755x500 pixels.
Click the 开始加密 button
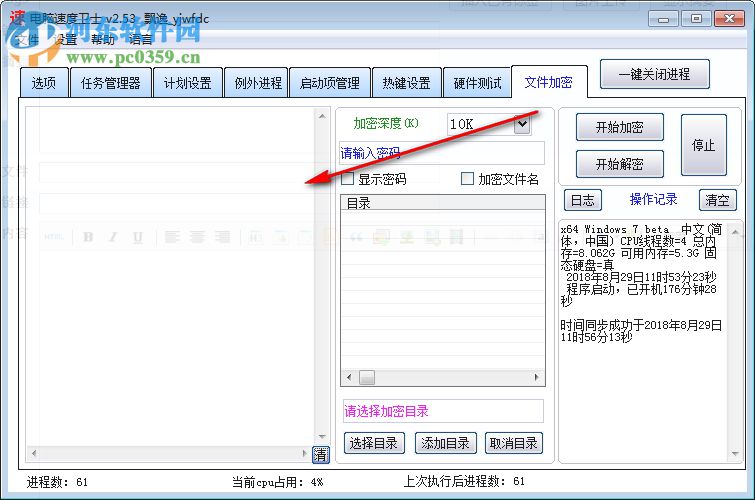pyautogui.click(x=620, y=127)
